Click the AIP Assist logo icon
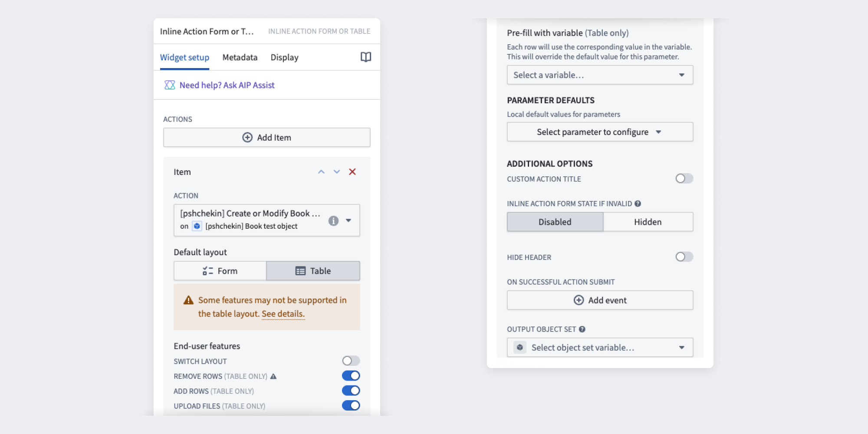 (169, 85)
